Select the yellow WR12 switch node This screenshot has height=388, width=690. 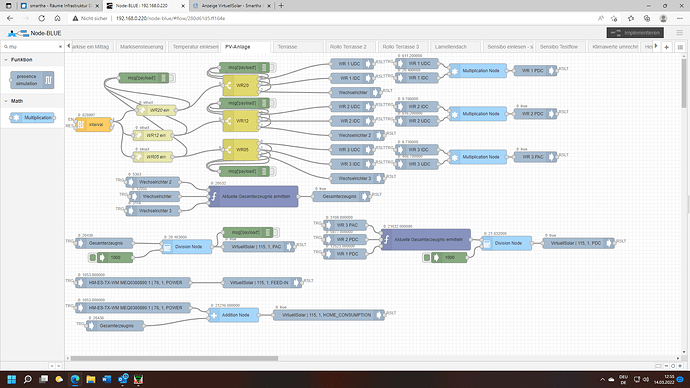pos(241,121)
